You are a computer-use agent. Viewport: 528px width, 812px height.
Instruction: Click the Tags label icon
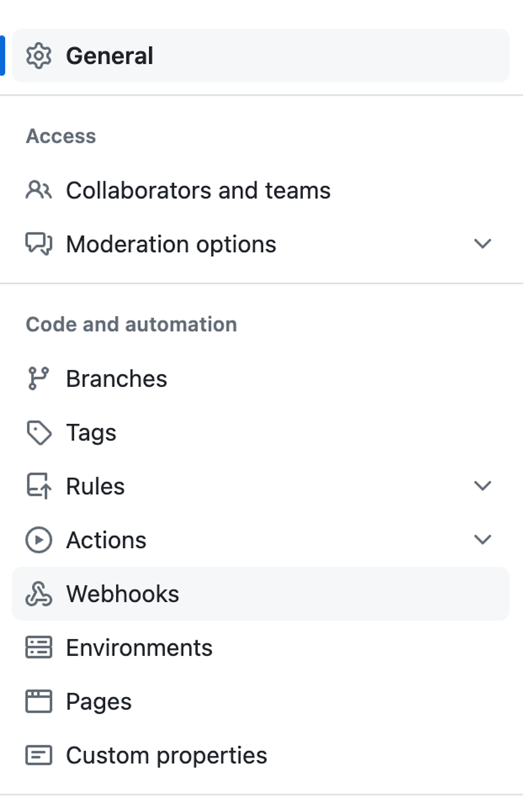(38, 432)
